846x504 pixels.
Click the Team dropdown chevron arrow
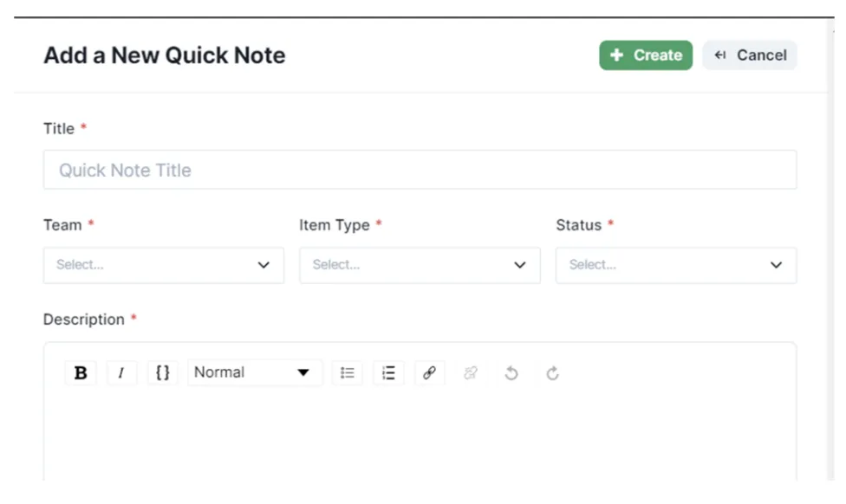(x=264, y=265)
